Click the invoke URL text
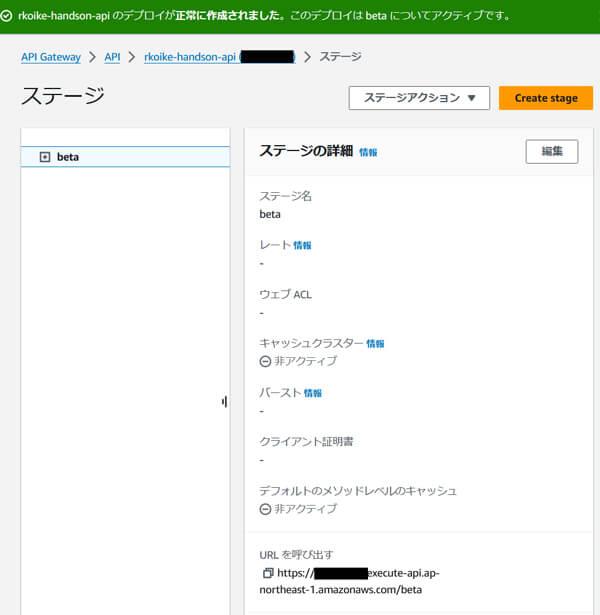 [349, 581]
